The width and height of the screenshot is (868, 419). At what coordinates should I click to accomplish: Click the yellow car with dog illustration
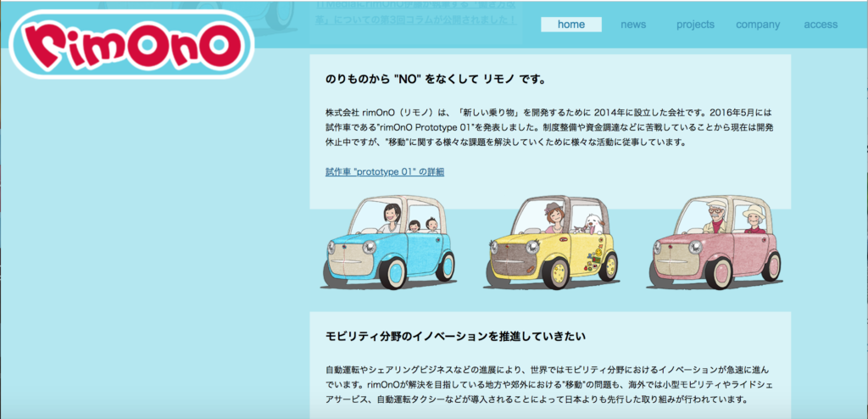[551, 243]
